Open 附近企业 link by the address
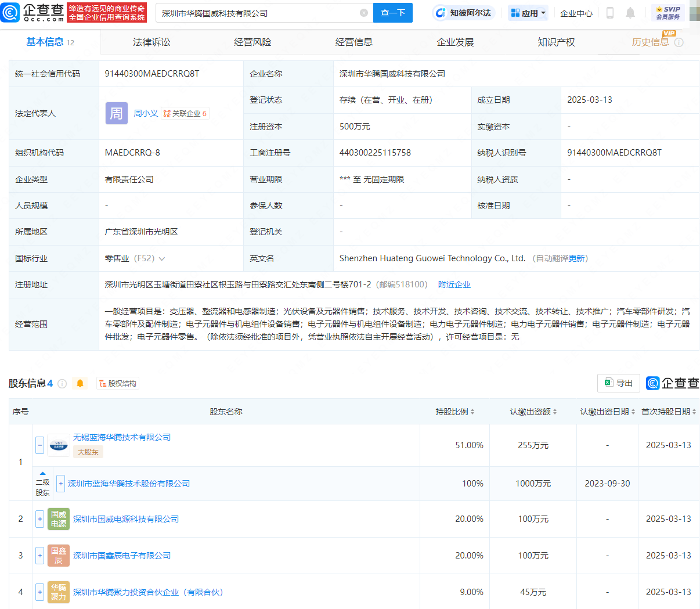 coord(454,284)
